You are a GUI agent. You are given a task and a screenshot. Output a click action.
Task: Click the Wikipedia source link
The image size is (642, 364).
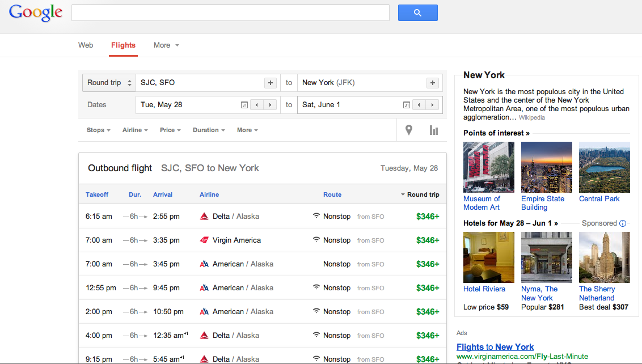tap(532, 117)
